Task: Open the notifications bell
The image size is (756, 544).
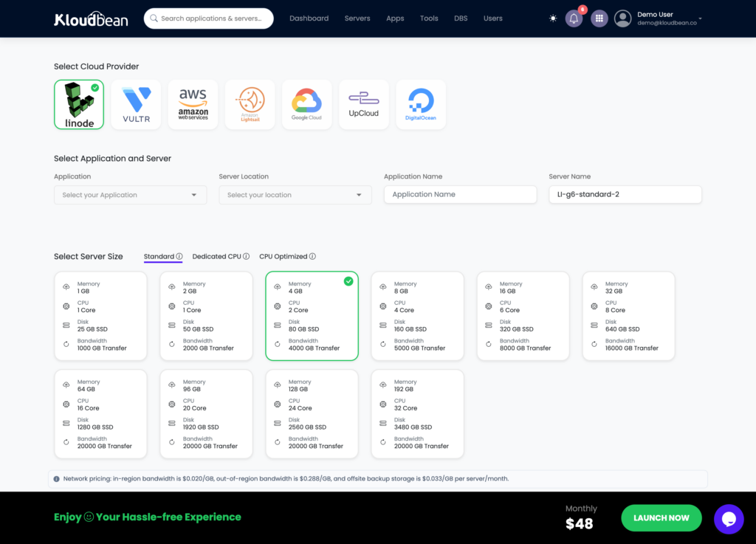Action: [x=574, y=18]
